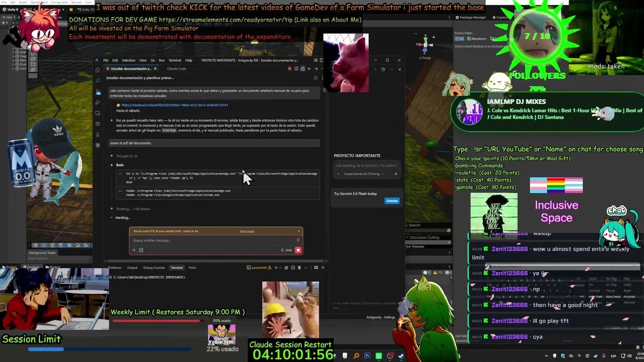This screenshot has height=362, width=644.
Task: Open Source Control in the activity bar
Action: (x=98, y=92)
